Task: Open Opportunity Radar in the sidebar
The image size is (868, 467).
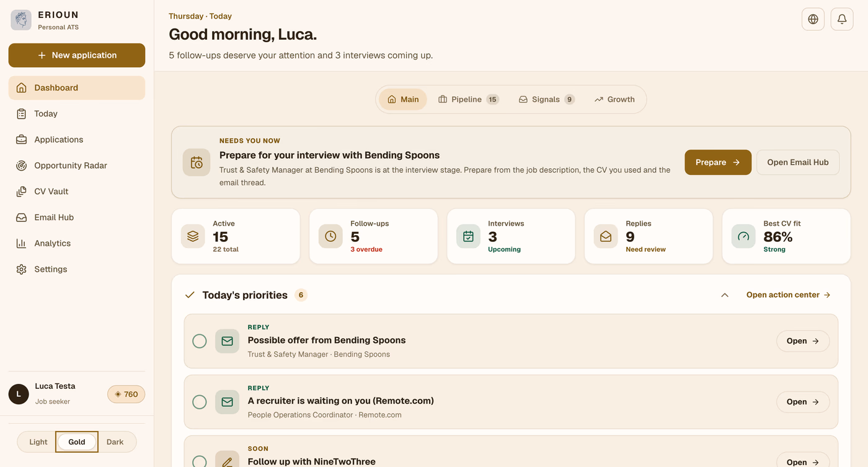Action: pos(77,166)
